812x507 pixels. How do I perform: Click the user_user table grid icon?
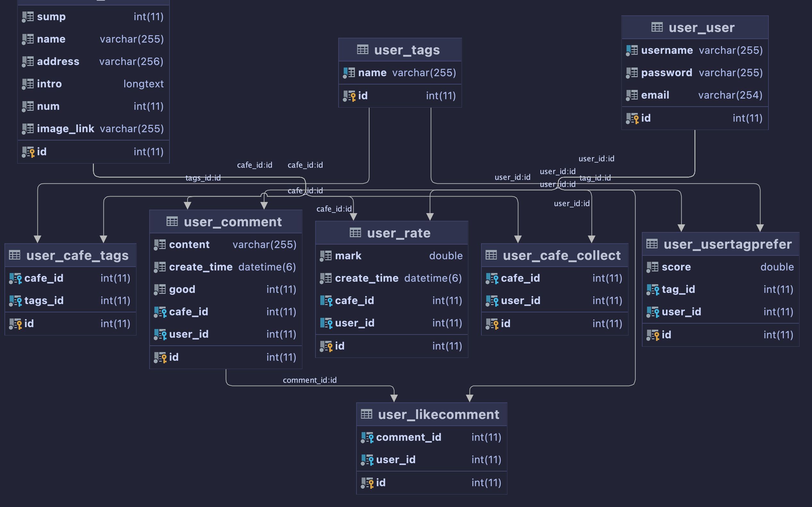tap(657, 27)
